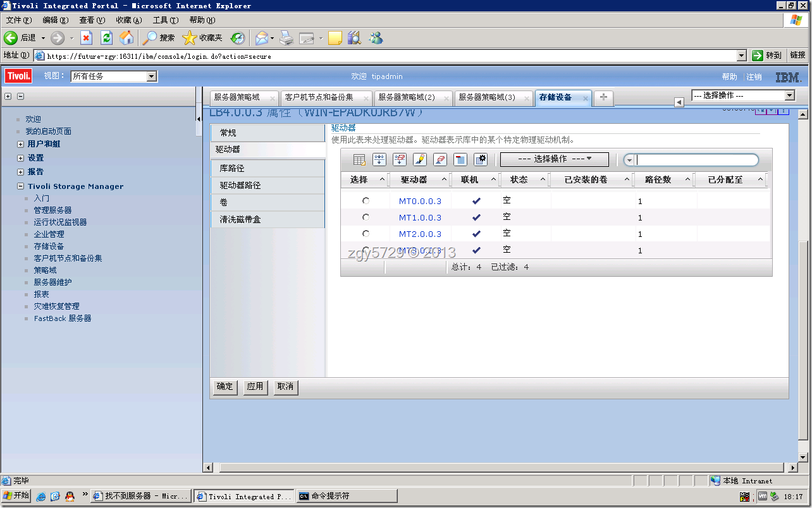Viewport: 812px width, 508px height.
Task: Select the radio button for MT2.0.0.3
Action: (366, 233)
